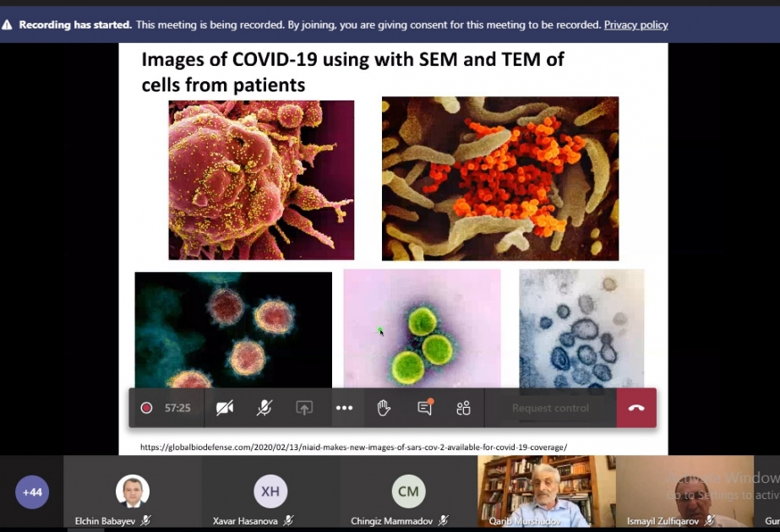Image resolution: width=780 pixels, height=532 pixels.
Task: Click the Xavar Hasanova name label
Action: coord(245,521)
